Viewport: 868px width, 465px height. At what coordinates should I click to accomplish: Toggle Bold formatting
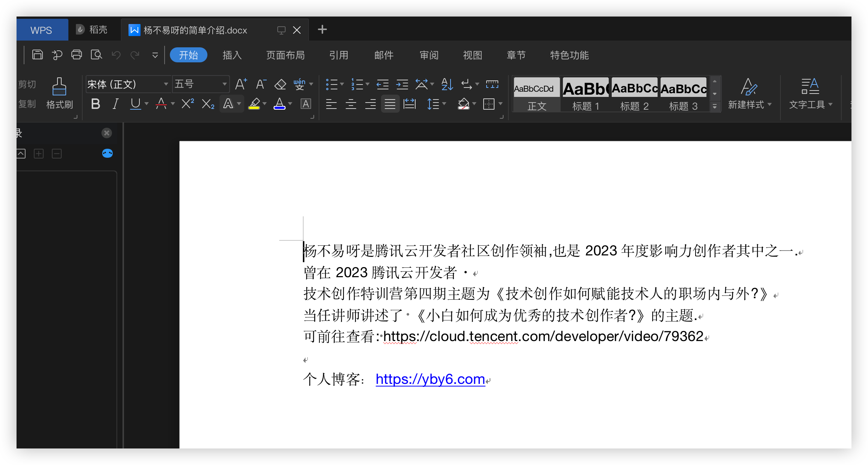(95, 104)
